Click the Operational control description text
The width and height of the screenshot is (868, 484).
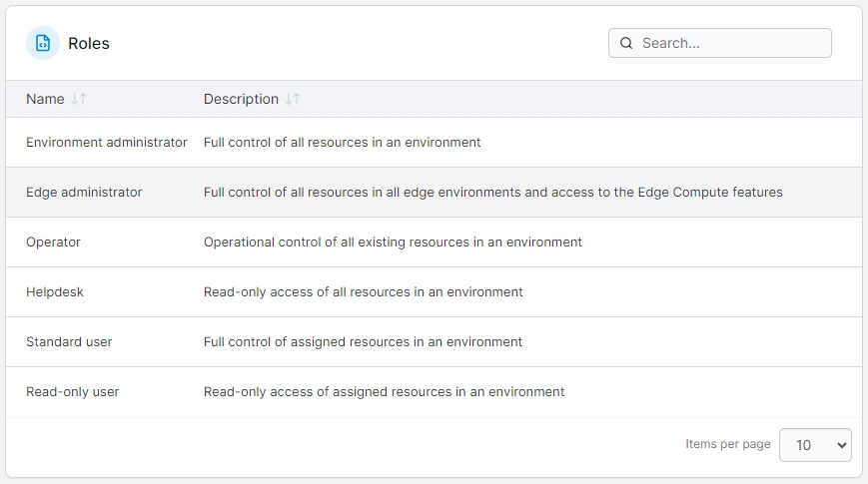point(393,242)
